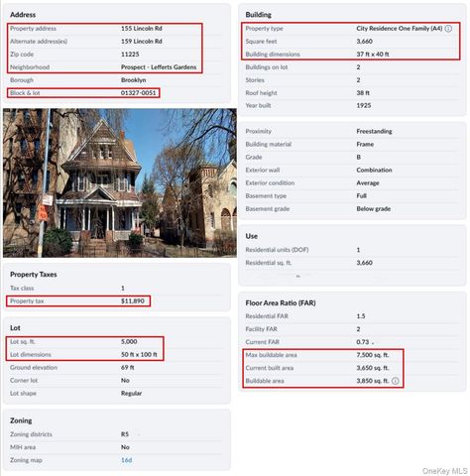
Task: Click the Residential units (DOF) label
Action: click(277, 250)
